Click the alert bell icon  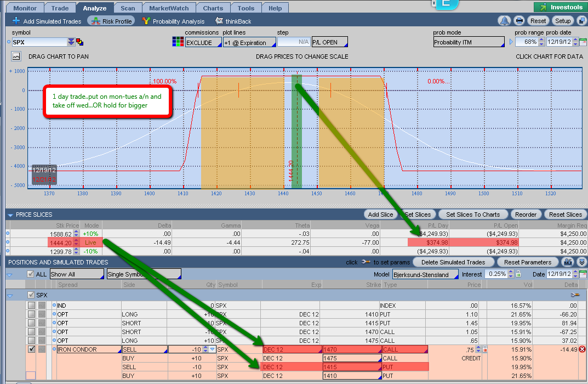point(504,21)
